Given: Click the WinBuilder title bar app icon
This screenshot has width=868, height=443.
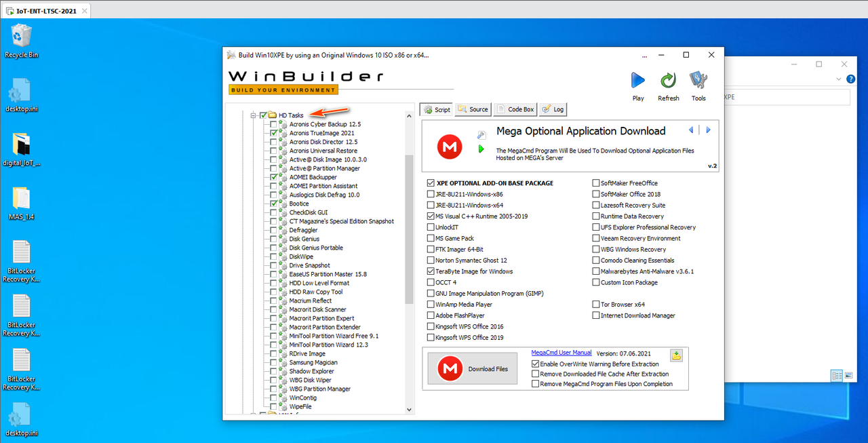Looking at the screenshot, I should [x=231, y=55].
